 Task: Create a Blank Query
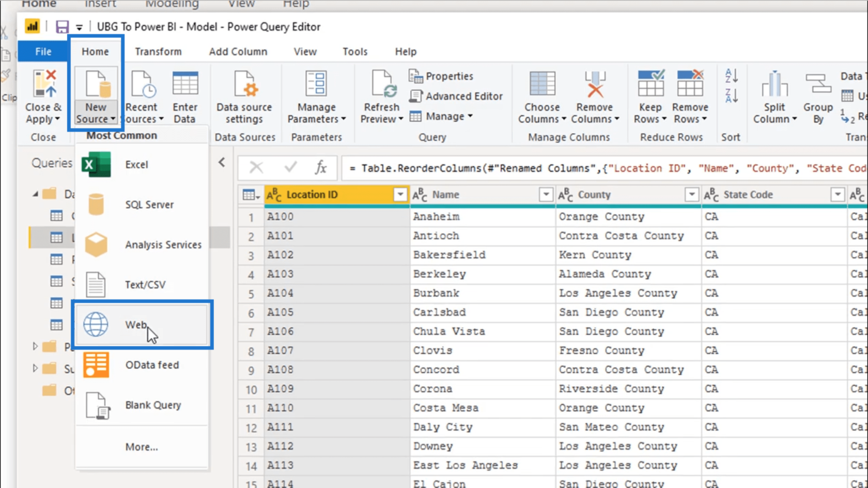pos(142,405)
